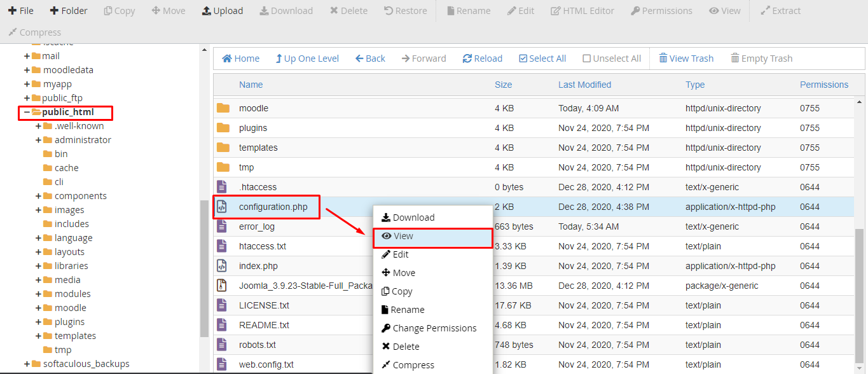The width and height of the screenshot is (868, 374).
Task: Click the Restore toolbar icon
Action: 405,10
